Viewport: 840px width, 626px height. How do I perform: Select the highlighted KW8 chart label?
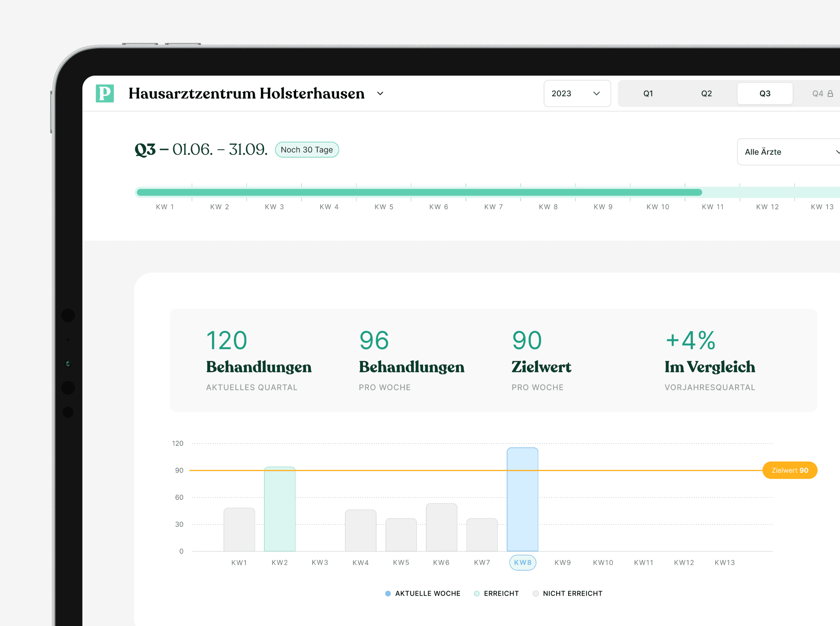523,563
